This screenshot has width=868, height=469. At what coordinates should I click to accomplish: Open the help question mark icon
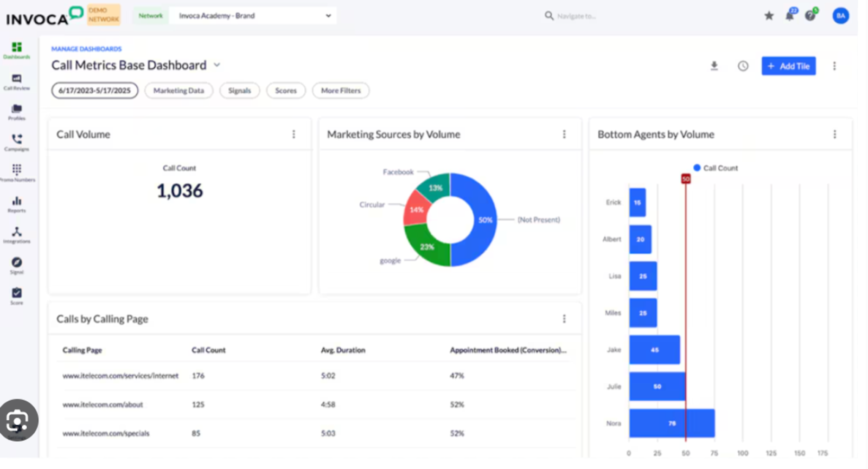(x=810, y=15)
